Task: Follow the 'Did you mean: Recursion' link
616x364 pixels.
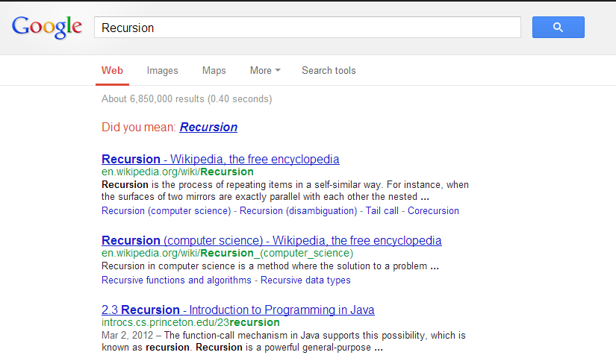Action: tap(208, 127)
